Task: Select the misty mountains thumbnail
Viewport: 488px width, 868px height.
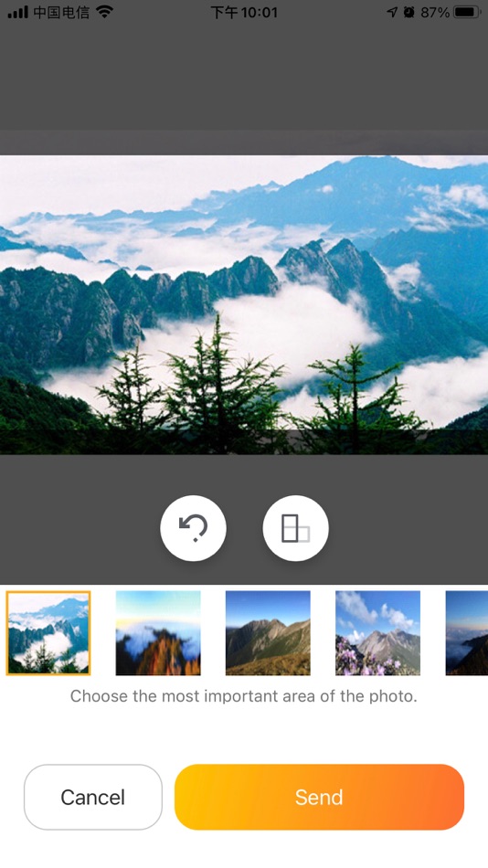Action: [48, 633]
